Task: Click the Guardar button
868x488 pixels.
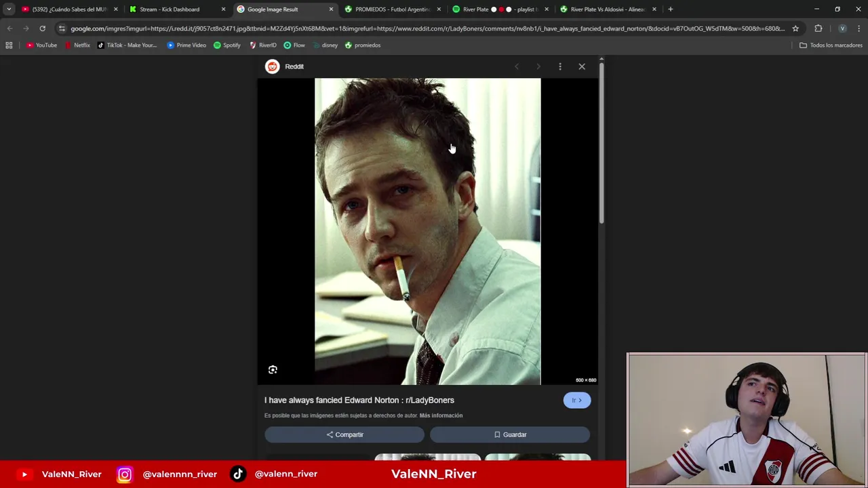Action: pyautogui.click(x=510, y=434)
